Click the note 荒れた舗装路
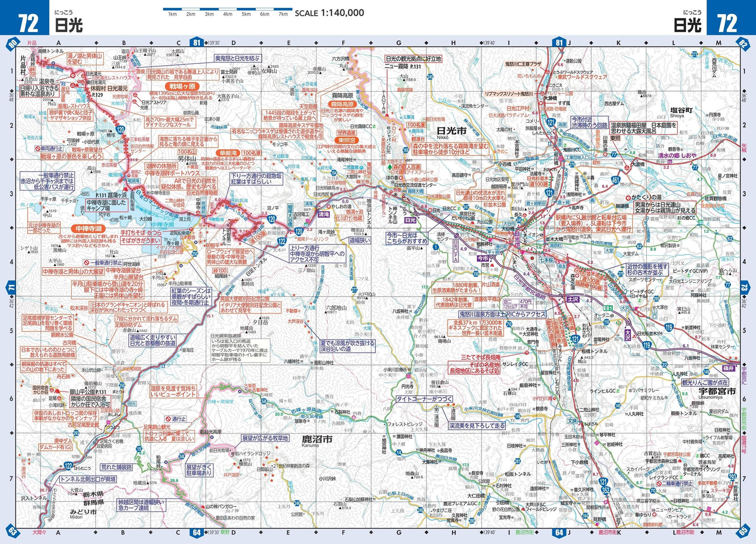 [x=117, y=467]
